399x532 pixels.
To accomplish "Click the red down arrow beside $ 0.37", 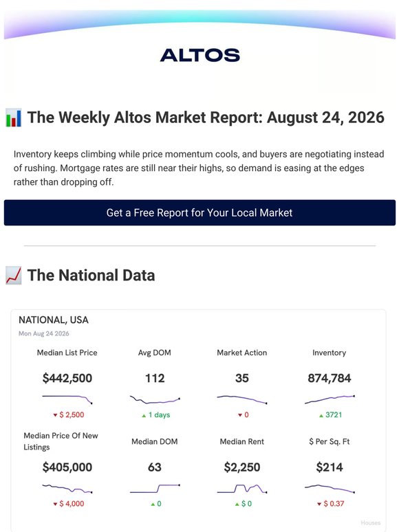I will click(x=319, y=505).
